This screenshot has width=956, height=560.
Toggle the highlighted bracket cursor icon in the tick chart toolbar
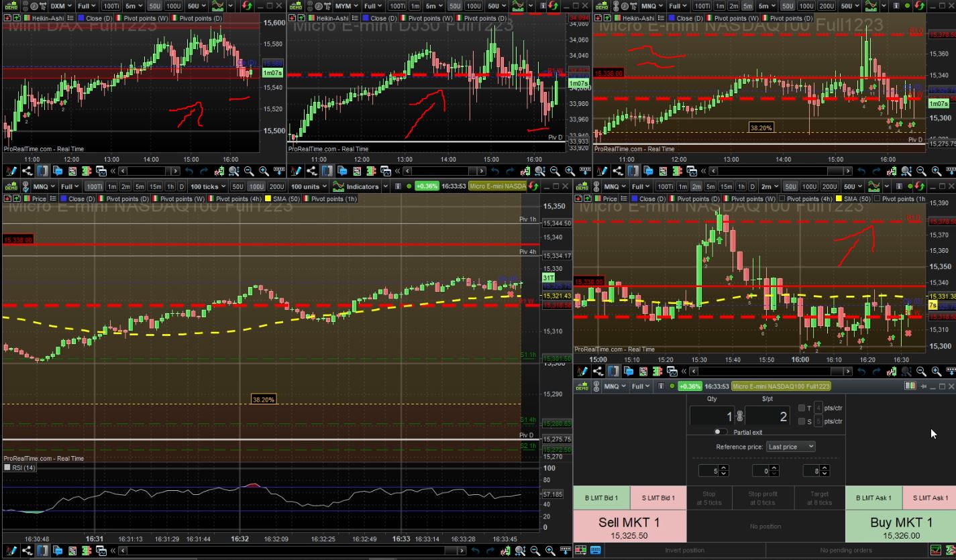44,551
